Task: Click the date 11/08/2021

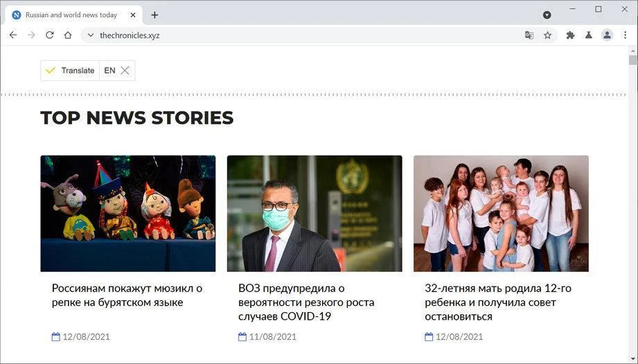Action: 273,337
